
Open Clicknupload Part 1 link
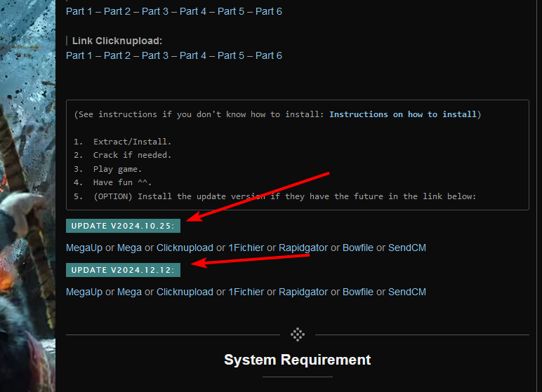[79, 55]
